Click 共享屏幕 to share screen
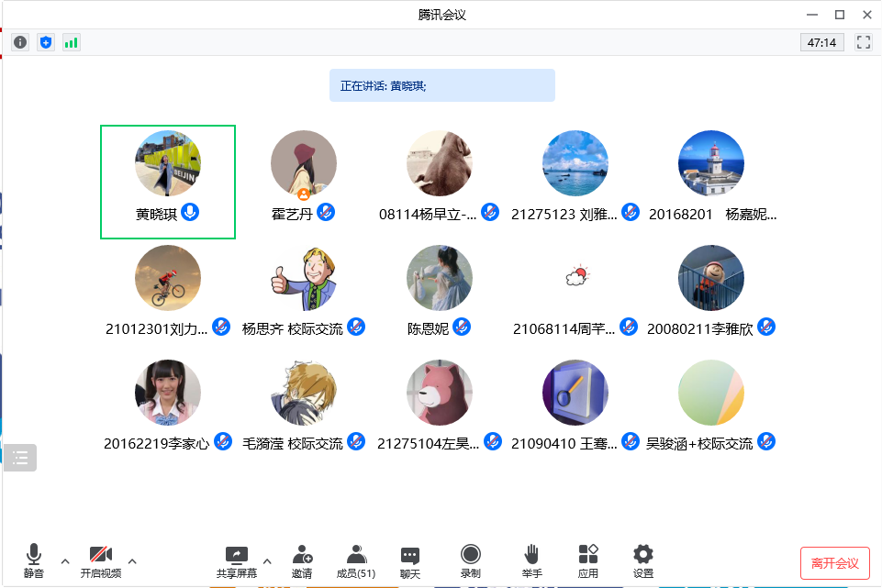This screenshot has width=882, height=588. tap(237, 560)
